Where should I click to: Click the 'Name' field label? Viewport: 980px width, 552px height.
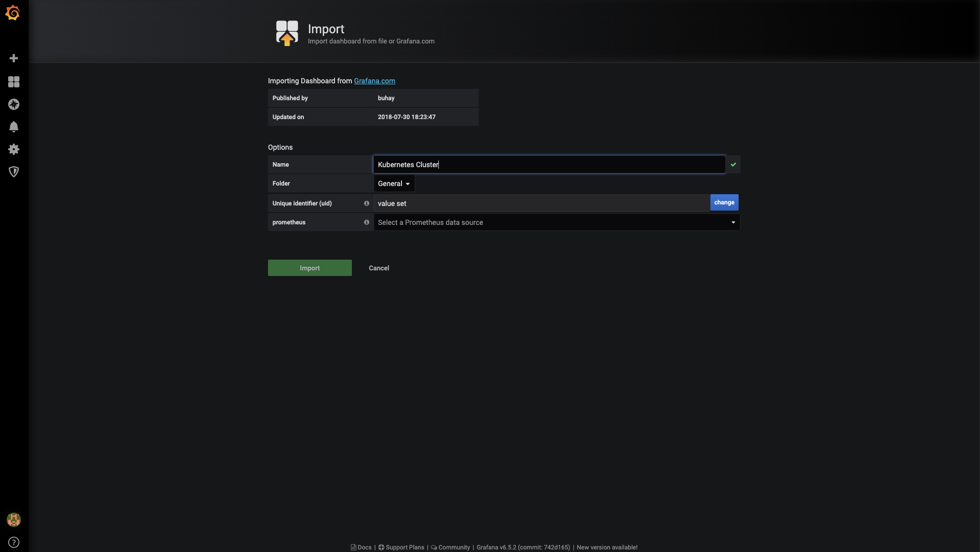[281, 165]
